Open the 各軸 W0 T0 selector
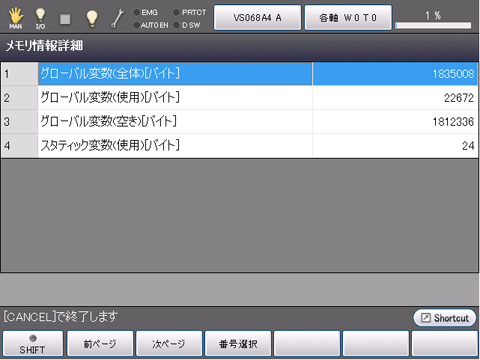The width and height of the screenshot is (480, 360). tap(348, 18)
